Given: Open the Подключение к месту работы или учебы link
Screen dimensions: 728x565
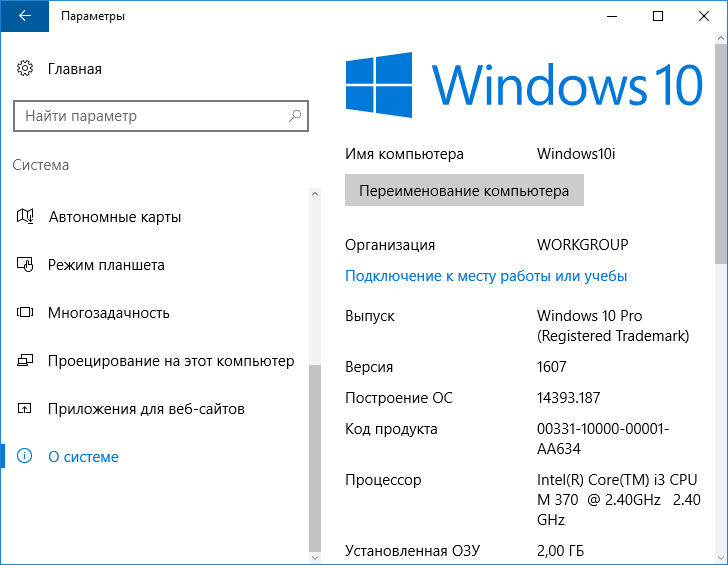Looking at the screenshot, I should tap(486, 275).
